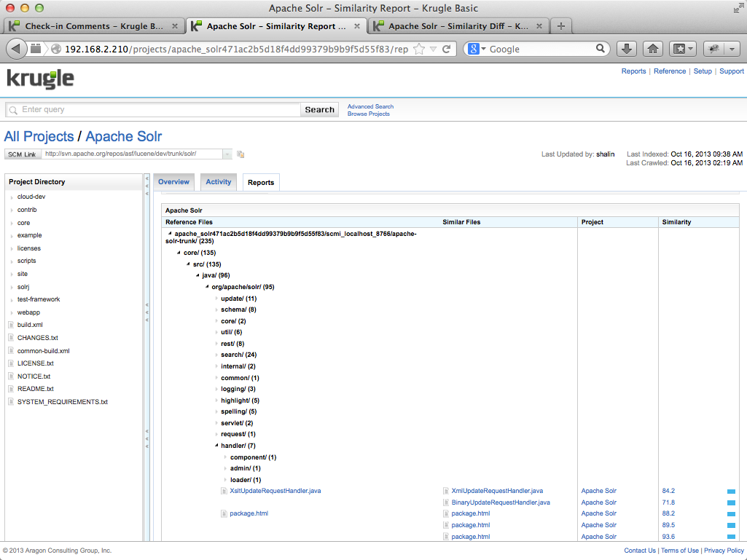
Task: Bookmark this page with the star icon
Action: pos(419,49)
